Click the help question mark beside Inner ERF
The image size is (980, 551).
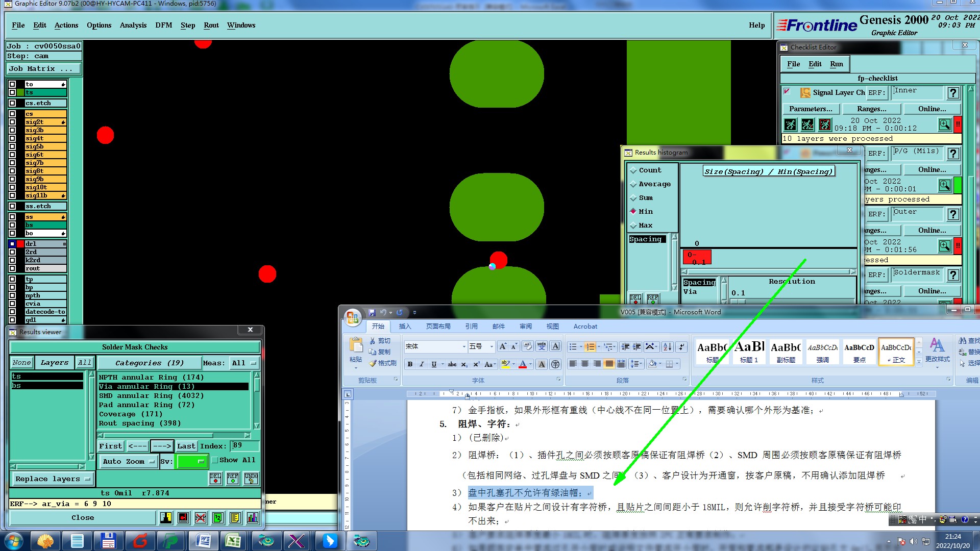pos(953,93)
